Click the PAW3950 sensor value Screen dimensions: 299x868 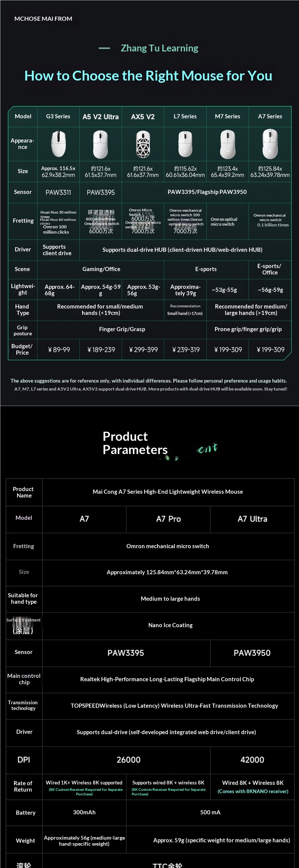coord(252,653)
